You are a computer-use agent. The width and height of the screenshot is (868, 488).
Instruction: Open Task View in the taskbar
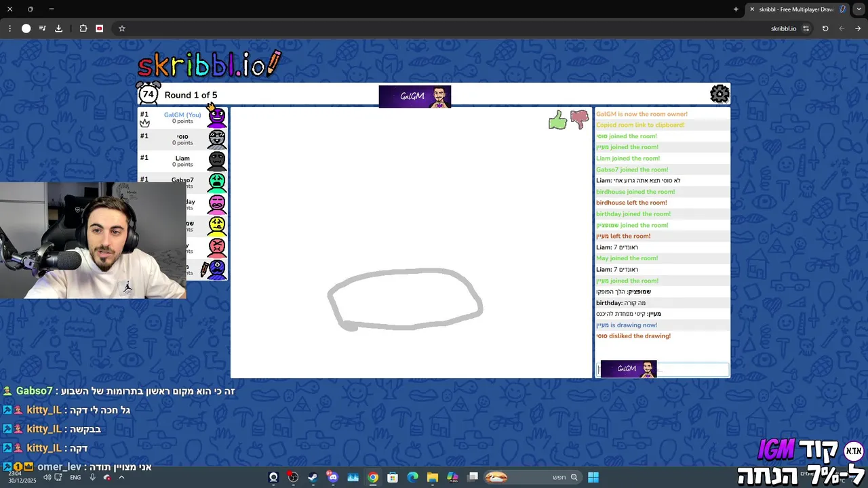pyautogui.click(x=473, y=477)
